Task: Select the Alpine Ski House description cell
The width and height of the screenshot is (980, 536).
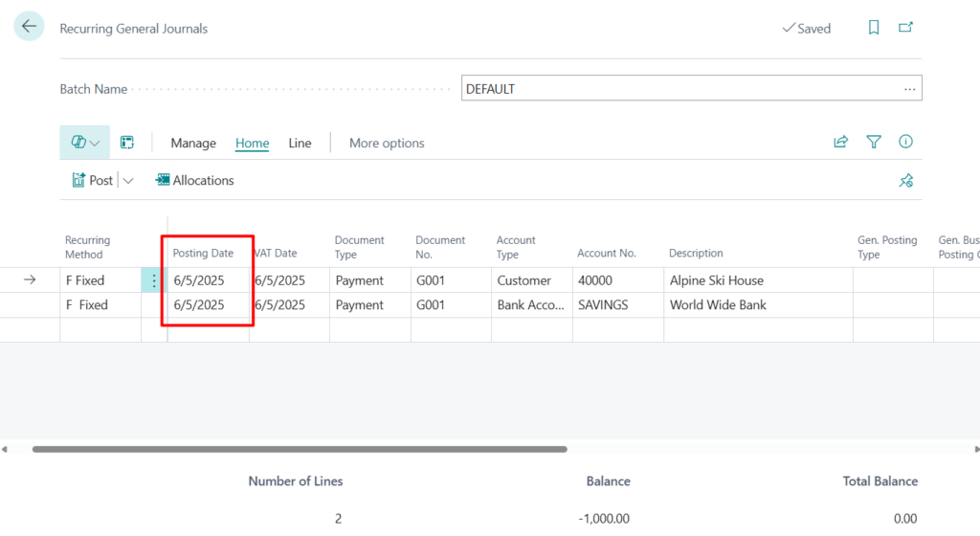Action: [756, 280]
